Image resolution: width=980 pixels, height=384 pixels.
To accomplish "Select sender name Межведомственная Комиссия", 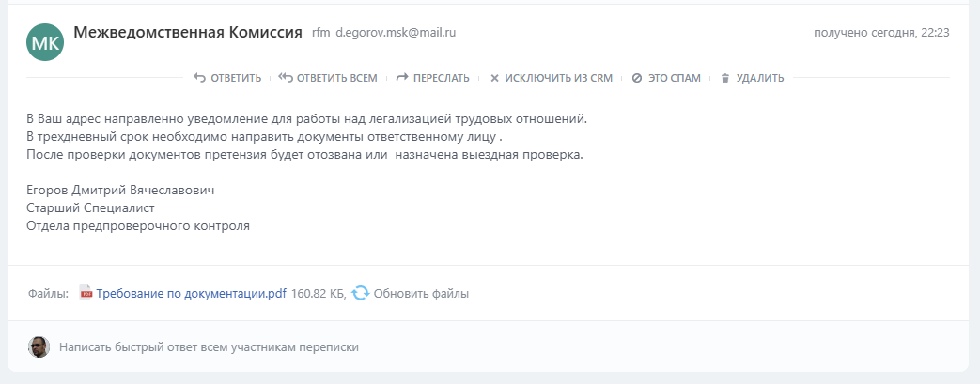I will 188,33.
